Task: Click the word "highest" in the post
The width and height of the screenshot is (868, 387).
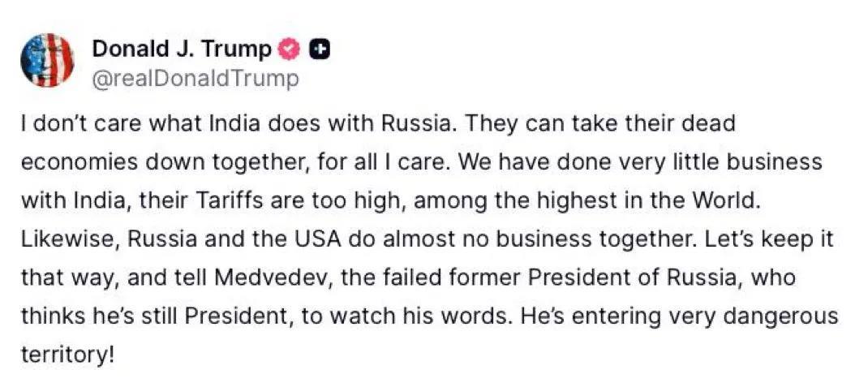Action: [623, 198]
